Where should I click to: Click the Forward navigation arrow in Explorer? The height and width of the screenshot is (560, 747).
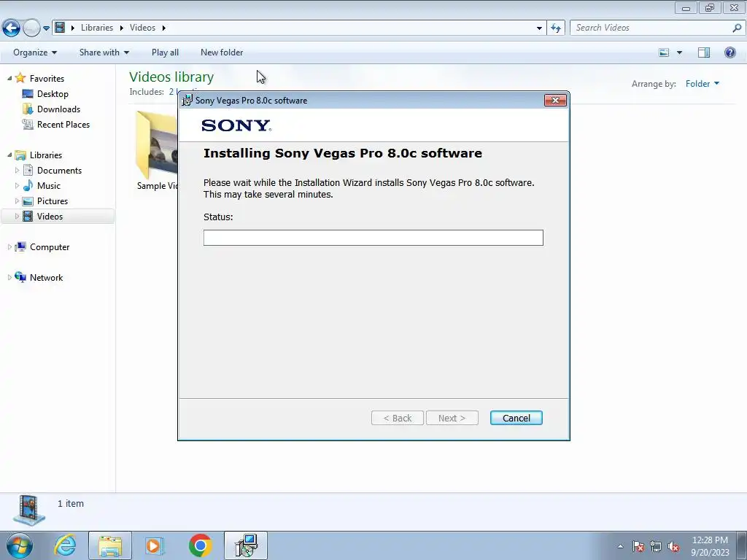click(x=31, y=28)
